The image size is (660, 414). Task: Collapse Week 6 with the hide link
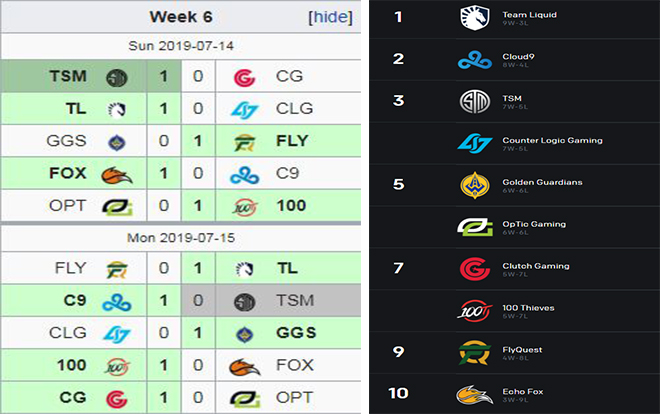tap(330, 17)
